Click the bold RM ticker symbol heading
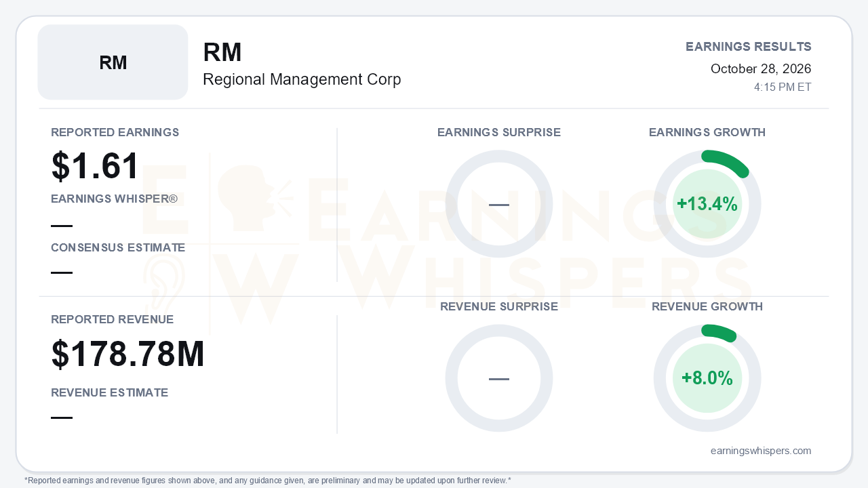 point(222,52)
